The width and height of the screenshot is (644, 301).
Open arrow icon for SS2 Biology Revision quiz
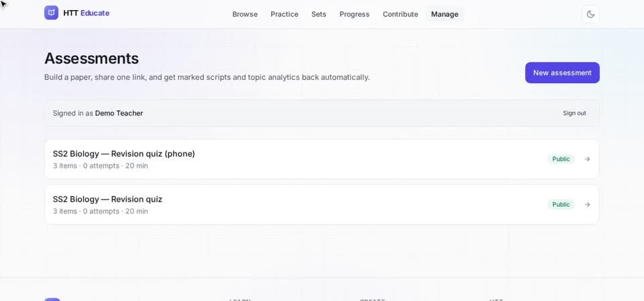tap(588, 204)
